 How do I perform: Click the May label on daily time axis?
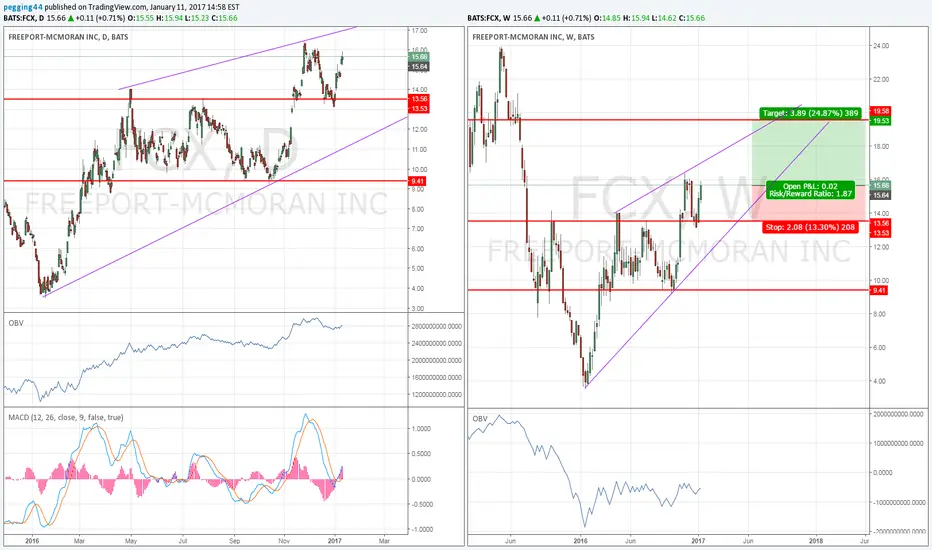pos(131,540)
